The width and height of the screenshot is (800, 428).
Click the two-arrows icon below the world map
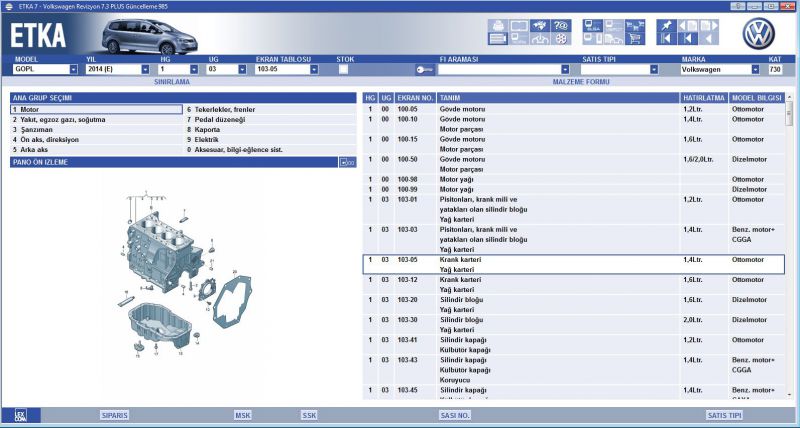click(x=540, y=39)
